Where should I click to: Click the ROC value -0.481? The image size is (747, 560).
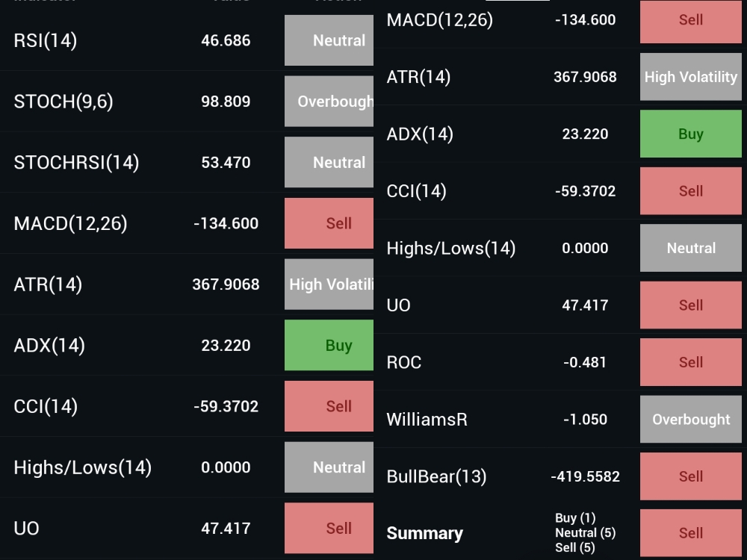point(585,363)
